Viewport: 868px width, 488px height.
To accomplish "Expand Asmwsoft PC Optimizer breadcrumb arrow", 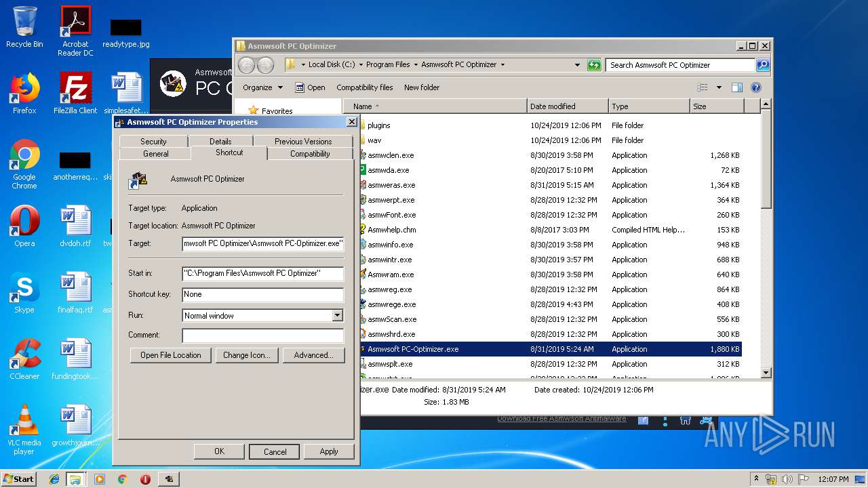I will click(502, 65).
